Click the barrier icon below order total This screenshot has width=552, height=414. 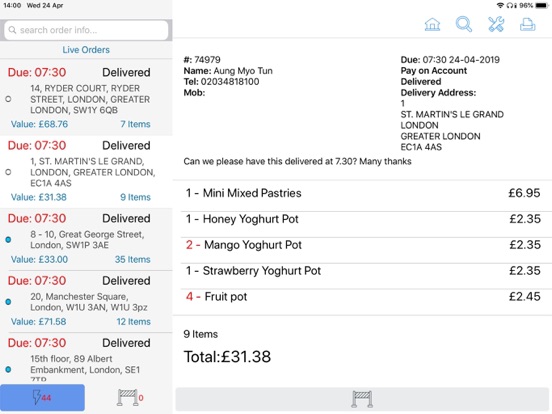(362, 399)
